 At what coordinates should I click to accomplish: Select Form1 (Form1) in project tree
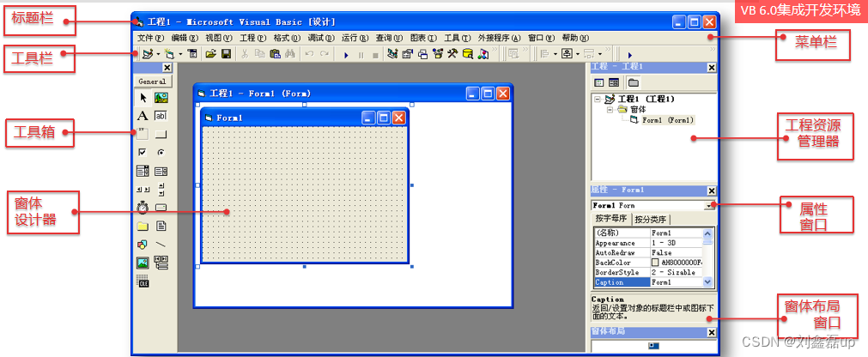click(668, 119)
